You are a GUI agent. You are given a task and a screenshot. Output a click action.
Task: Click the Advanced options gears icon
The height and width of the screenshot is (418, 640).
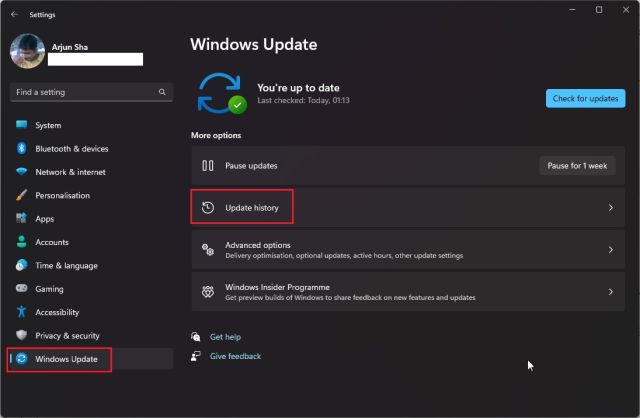point(208,249)
